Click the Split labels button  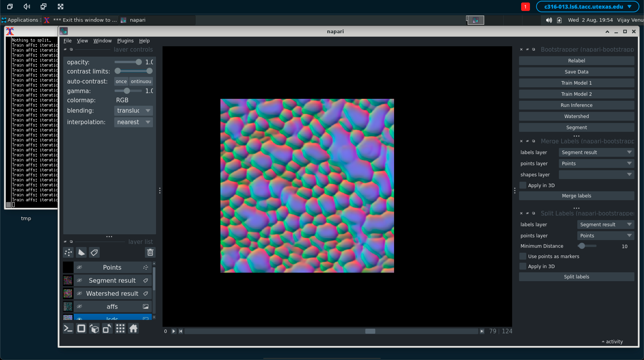(576, 277)
